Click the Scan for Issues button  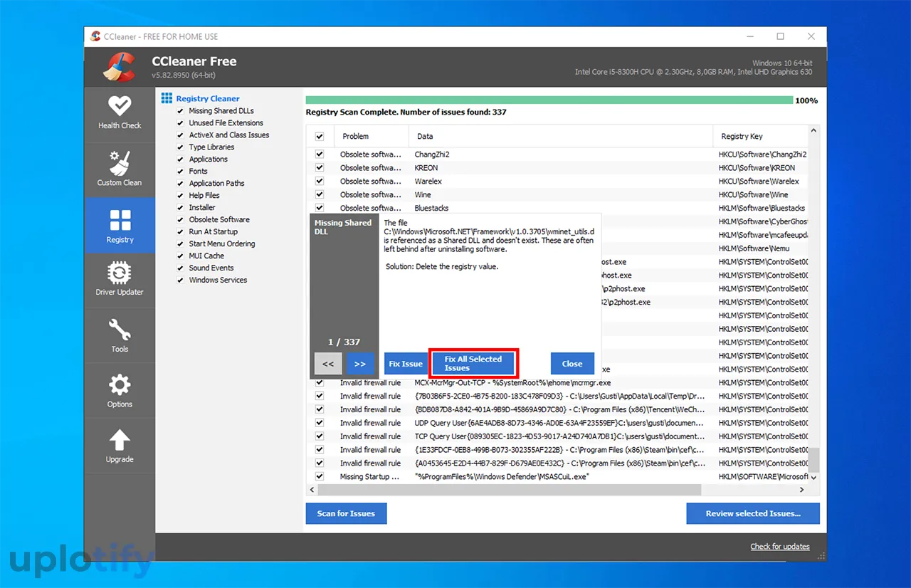click(346, 513)
